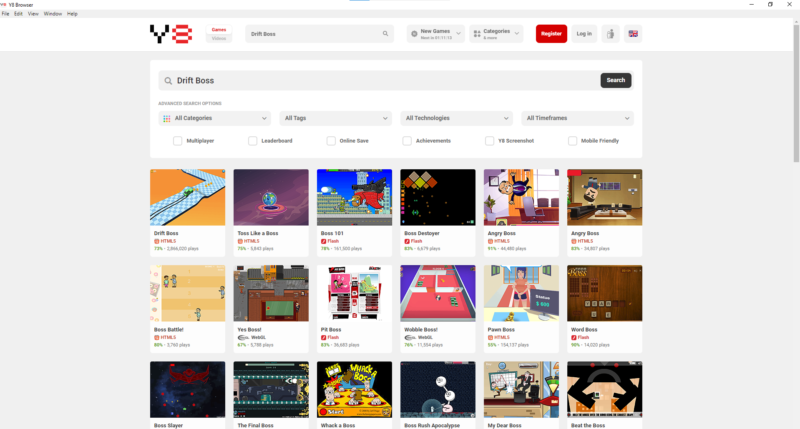Check the Achievements filter
Viewport: 800px width, 429px height.
[x=407, y=141]
